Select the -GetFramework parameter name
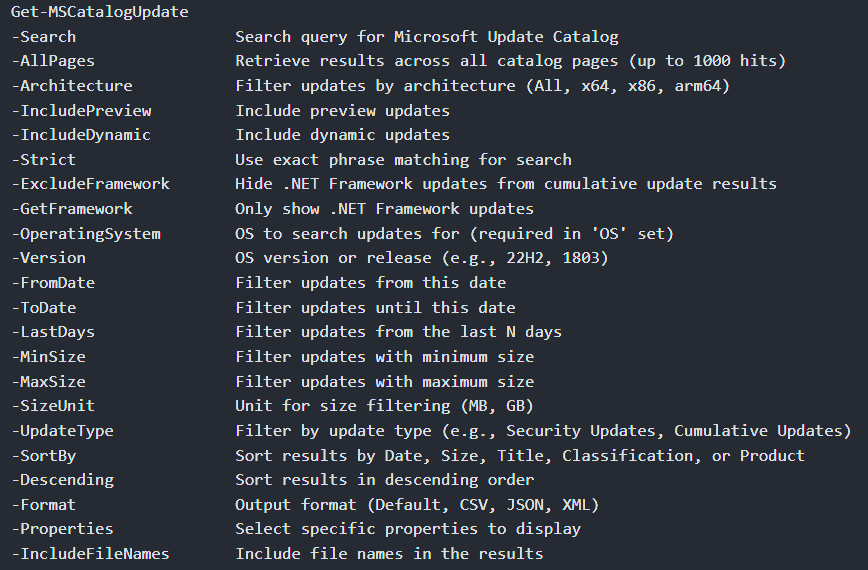Viewport: 868px width, 570px height. (72, 209)
